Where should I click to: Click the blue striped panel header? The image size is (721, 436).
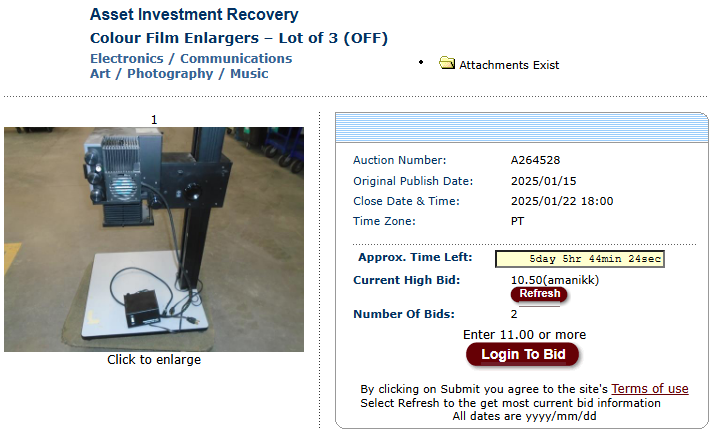pos(521,127)
